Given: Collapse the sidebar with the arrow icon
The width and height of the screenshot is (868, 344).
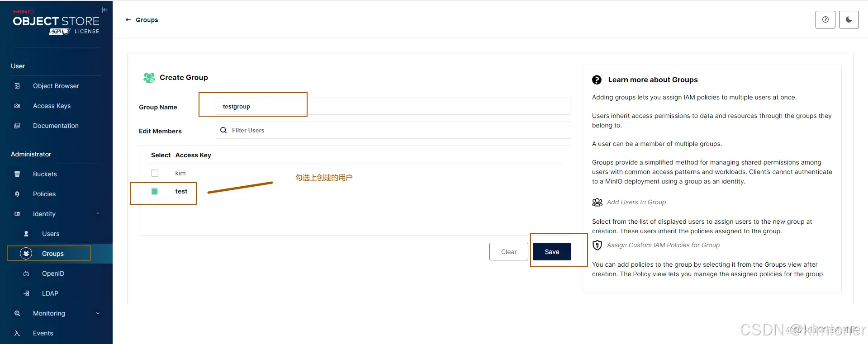Looking at the screenshot, I should coord(104,10).
